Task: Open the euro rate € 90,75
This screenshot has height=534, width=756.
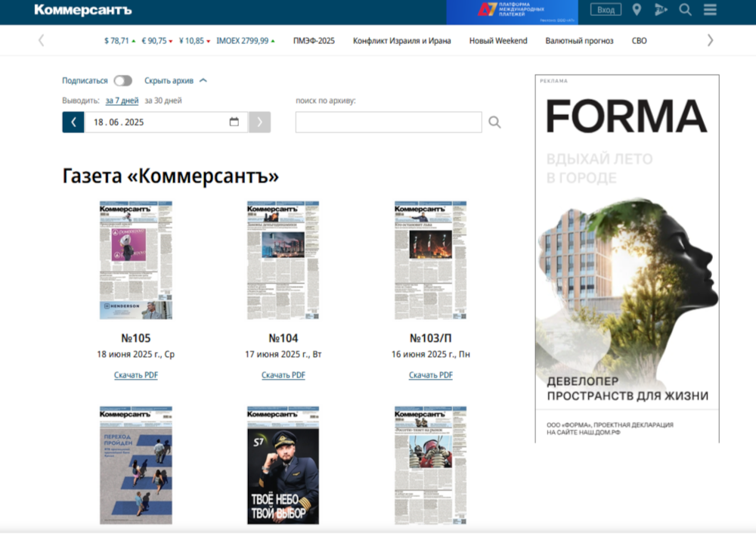Action: (156, 41)
